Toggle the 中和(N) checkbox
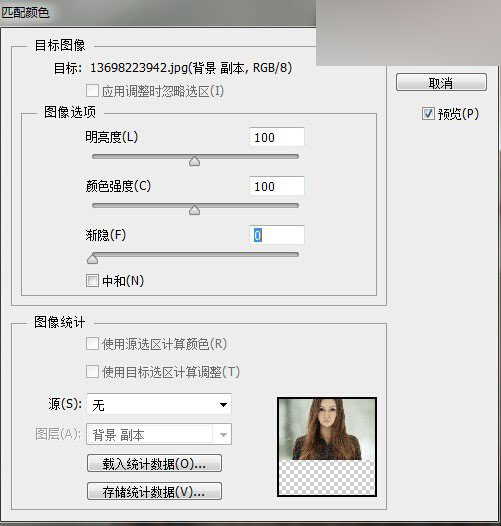This screenshot has width=501, height=526. coord(92,280)
